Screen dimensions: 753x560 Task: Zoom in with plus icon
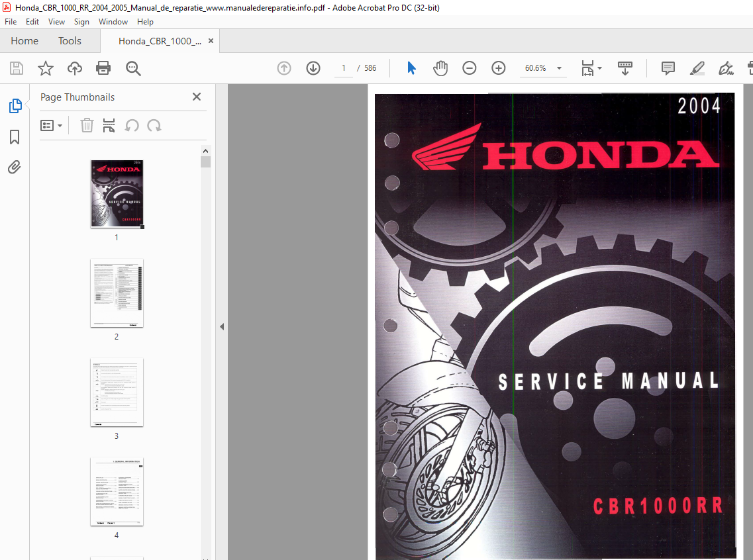(499, 68)
